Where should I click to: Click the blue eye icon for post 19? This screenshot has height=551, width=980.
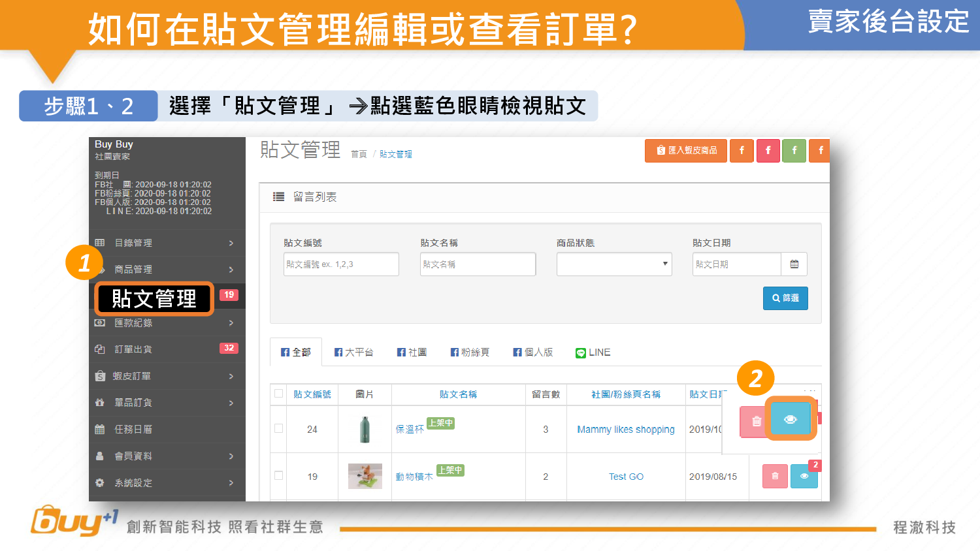click(x=804, y=477)
